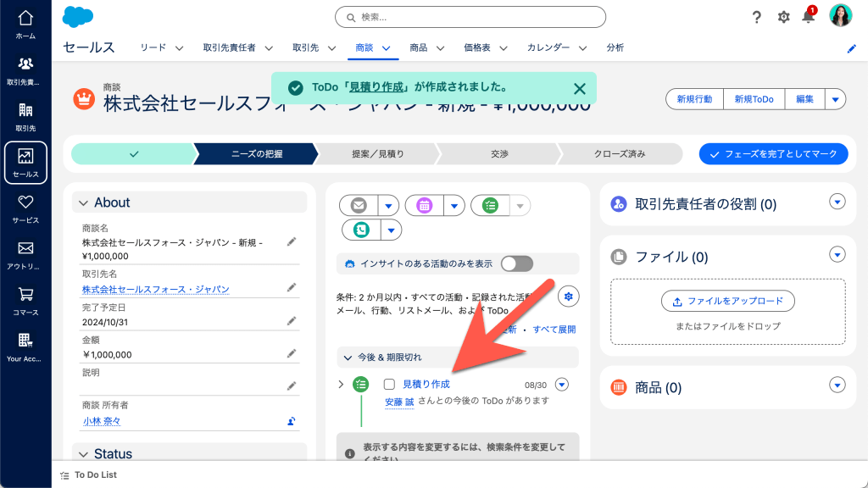The height and width of the screenshot is (488, 868).
Task: Open the Accounts (取引先) sidebar icon
Action: coord(25,117)
